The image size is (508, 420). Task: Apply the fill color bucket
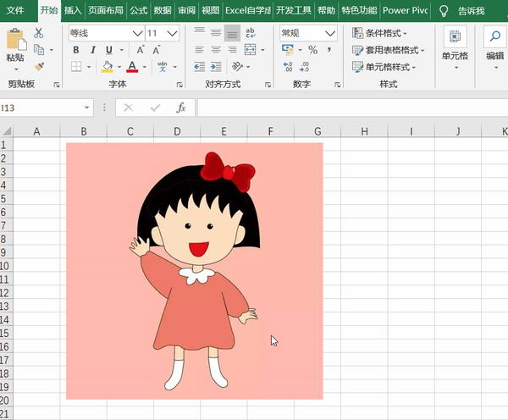[108, 67]
